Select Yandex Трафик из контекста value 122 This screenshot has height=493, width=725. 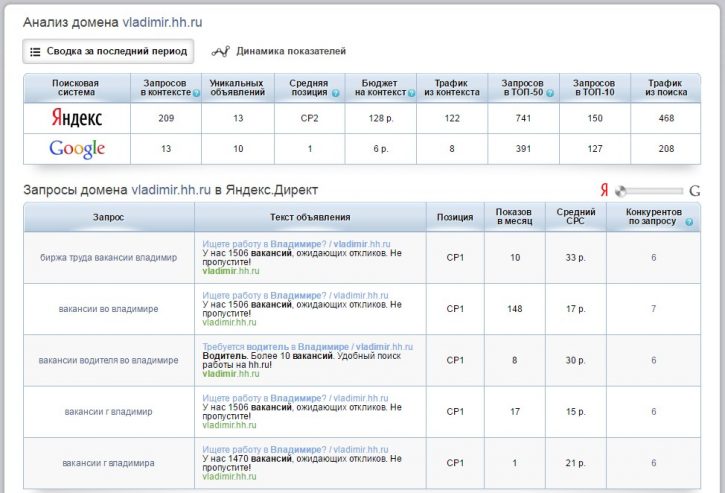[x=452, y=118]
